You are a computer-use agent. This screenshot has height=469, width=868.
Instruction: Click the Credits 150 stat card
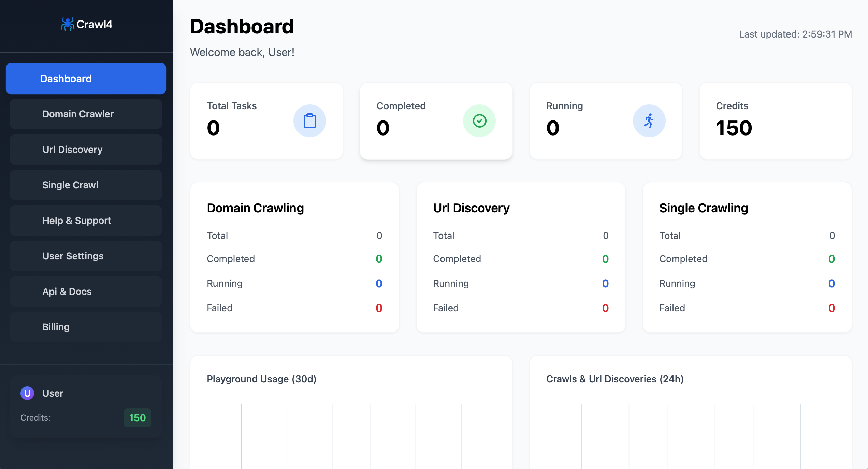click(775, 121)
